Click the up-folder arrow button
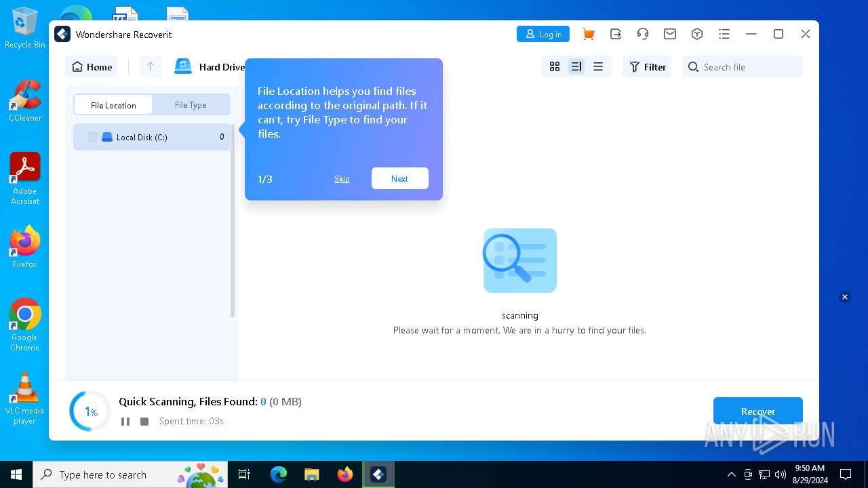Screen dimensions: 868x488 (151, 66)
